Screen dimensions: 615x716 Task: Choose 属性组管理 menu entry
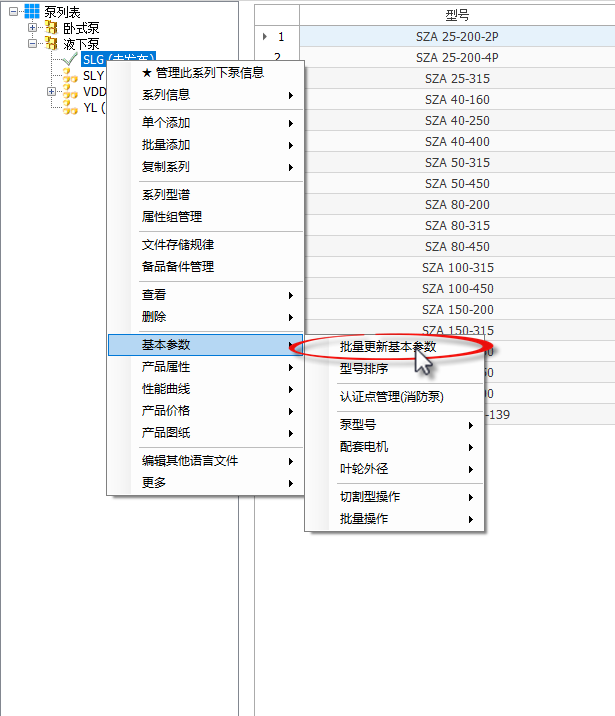coord(205,217)
